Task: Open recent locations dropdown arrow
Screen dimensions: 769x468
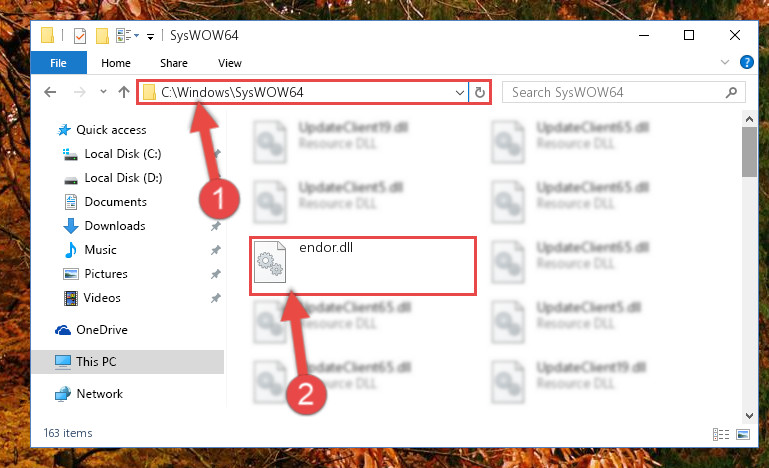Action: tap(103, 92)
